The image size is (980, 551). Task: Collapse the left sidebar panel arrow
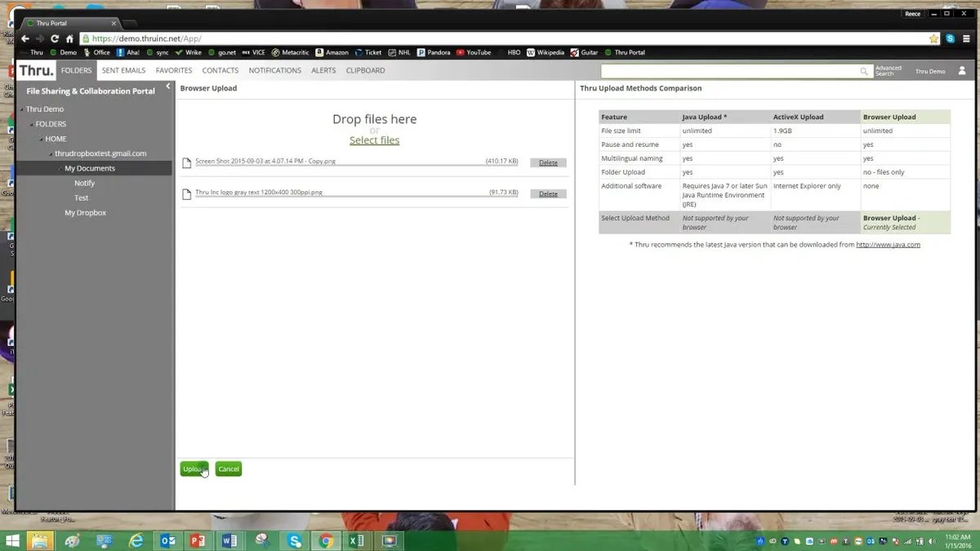(x=168, y=87)
